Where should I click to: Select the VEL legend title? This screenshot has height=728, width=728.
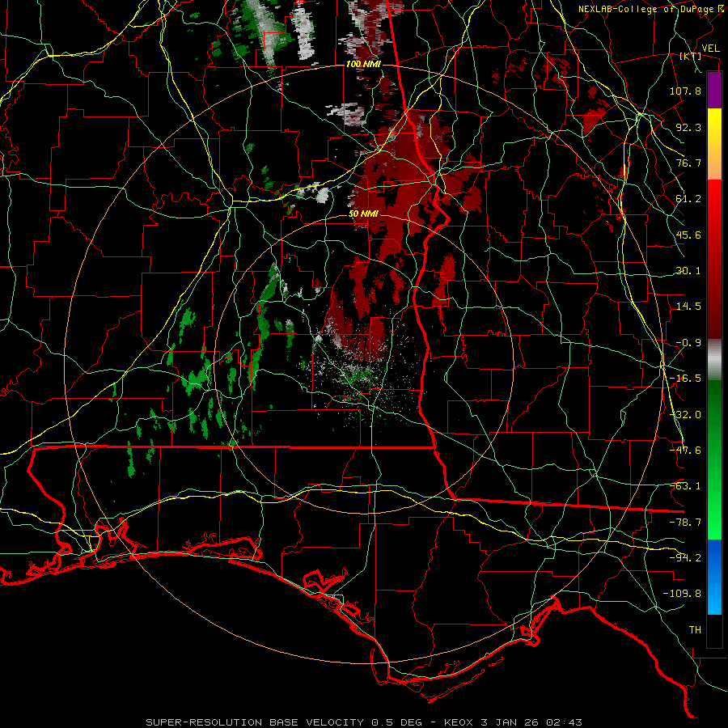tap(710, 49)
